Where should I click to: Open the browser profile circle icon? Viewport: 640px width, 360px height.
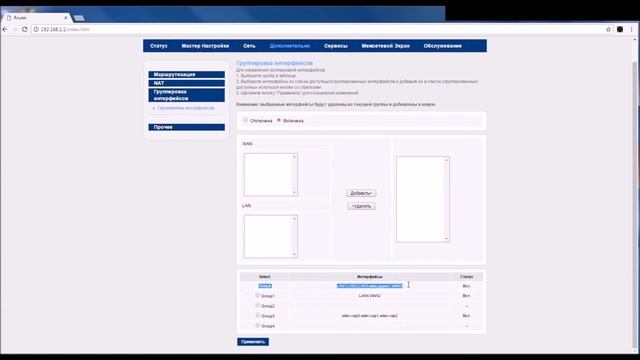(x=620, y=29)
